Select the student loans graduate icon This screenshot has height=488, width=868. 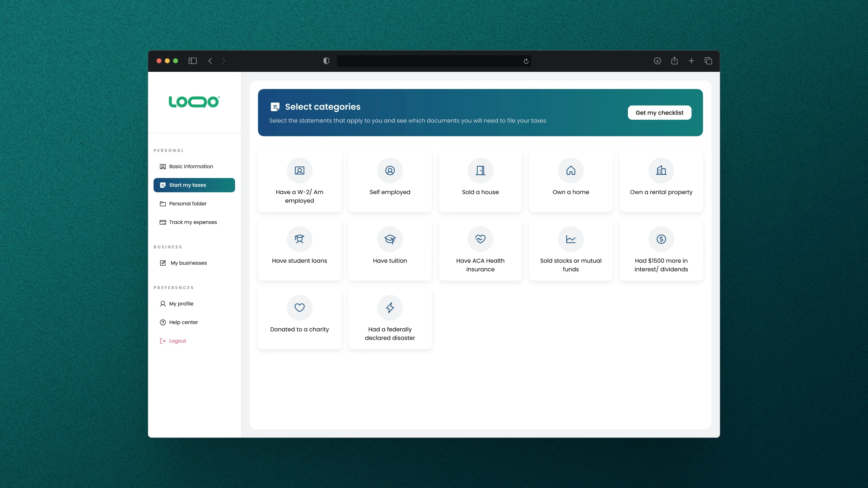(299, 239)
